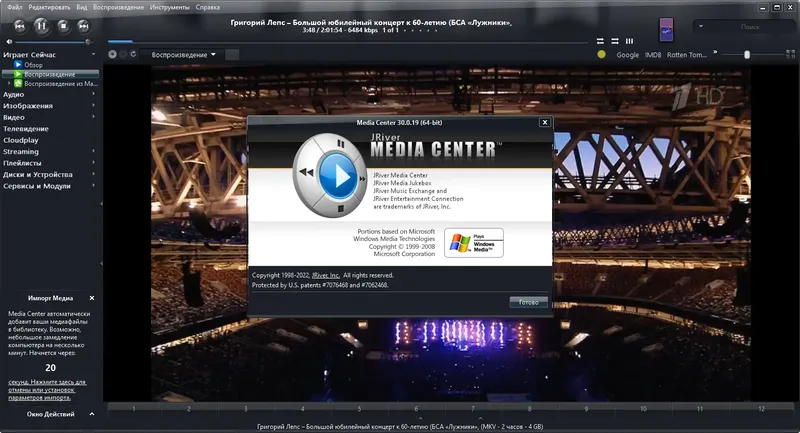
Task: Jump to the previous track
Action: 19,26
